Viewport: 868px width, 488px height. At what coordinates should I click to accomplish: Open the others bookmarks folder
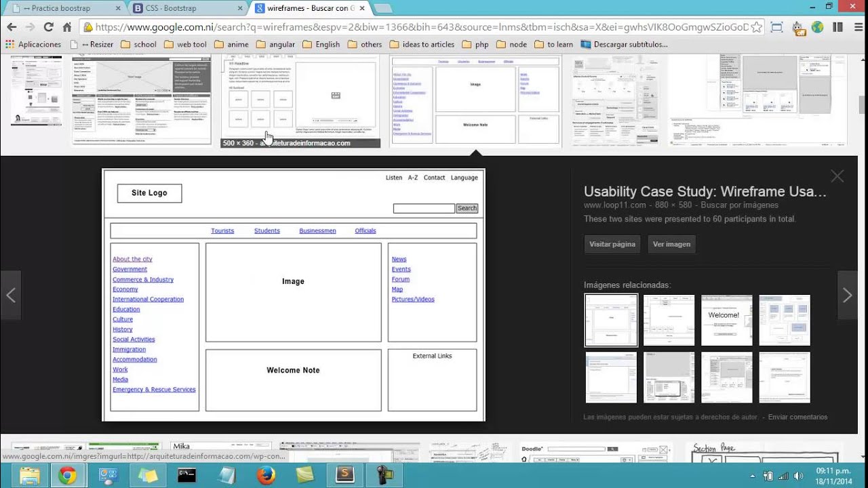click(365, 44)
